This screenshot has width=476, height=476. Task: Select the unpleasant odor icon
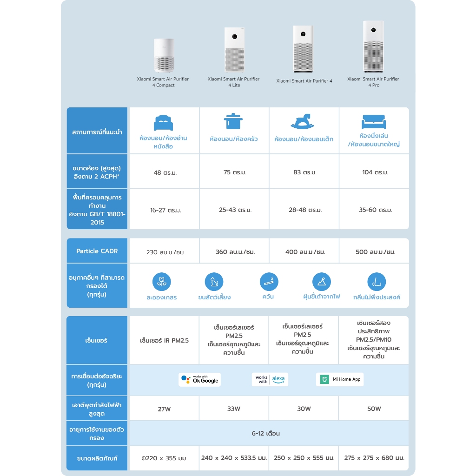tap(377, 282)
